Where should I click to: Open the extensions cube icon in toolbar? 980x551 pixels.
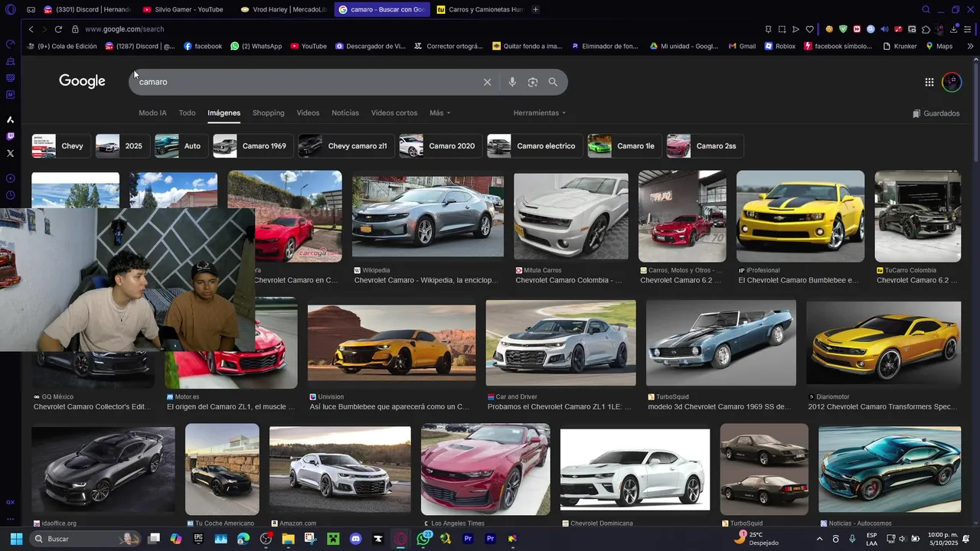926,29
